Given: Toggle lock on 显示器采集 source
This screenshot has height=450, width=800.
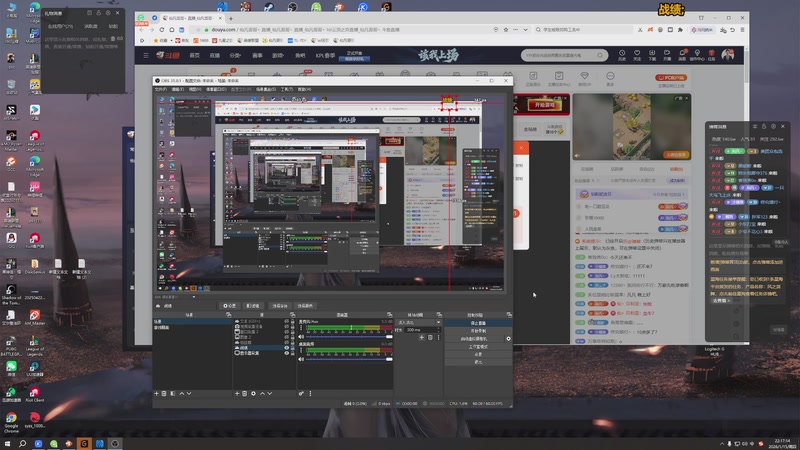Looking at the screenshot, I should pos(292,353).
